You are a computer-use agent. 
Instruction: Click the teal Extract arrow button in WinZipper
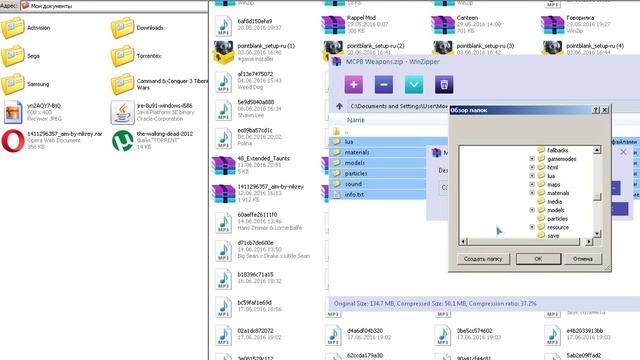point(414,85)
